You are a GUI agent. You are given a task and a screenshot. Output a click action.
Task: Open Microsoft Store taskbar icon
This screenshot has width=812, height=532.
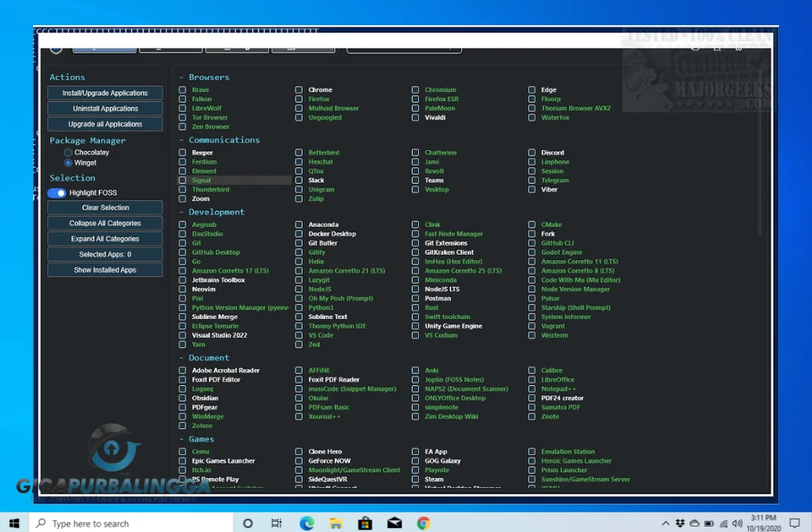[365, 523]
